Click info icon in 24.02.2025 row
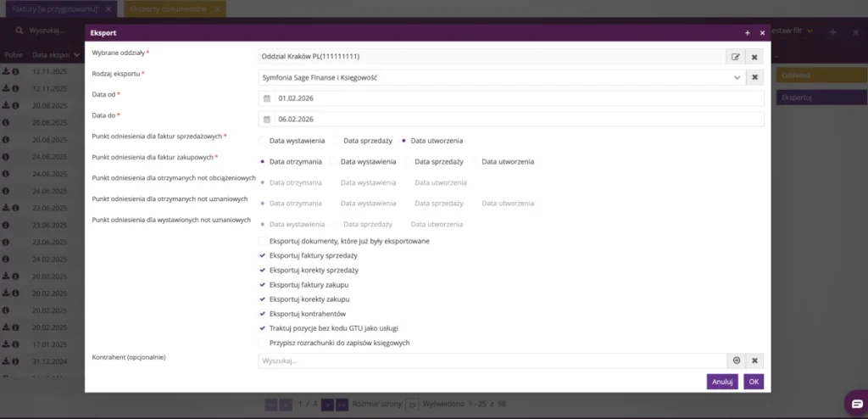This screenshot has width=868, height=419. pyautogui.click(x=6, y=259)
